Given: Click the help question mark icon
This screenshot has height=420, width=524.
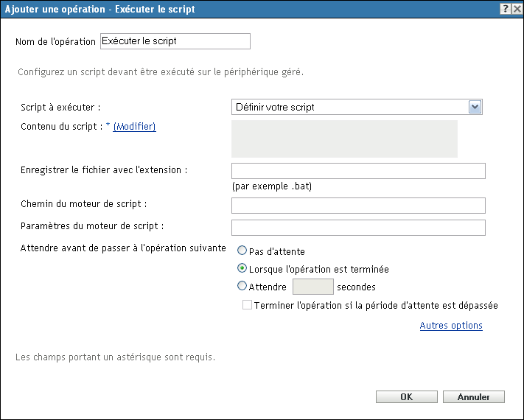Looking at the screenshot, I should [x=506, y=9].
